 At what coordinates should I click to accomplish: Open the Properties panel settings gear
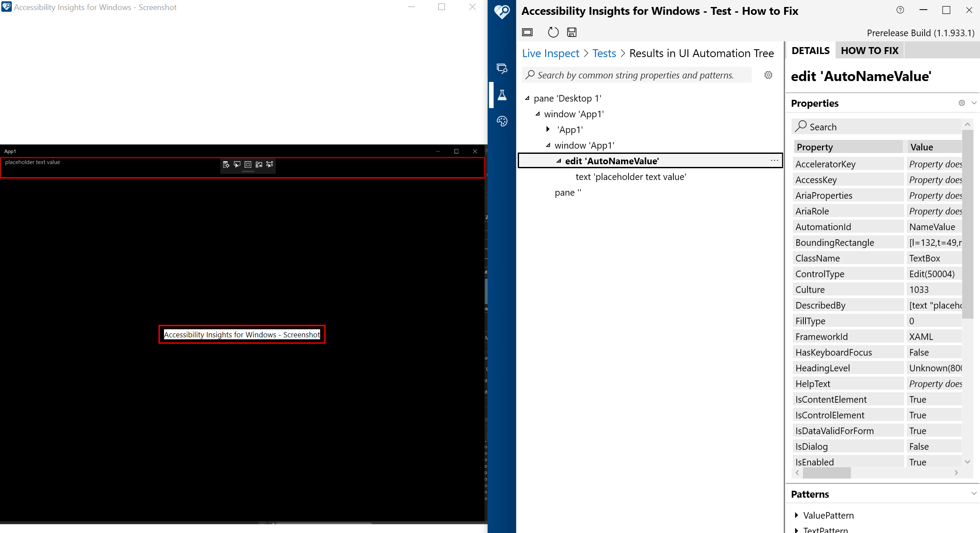coord(962,103)
